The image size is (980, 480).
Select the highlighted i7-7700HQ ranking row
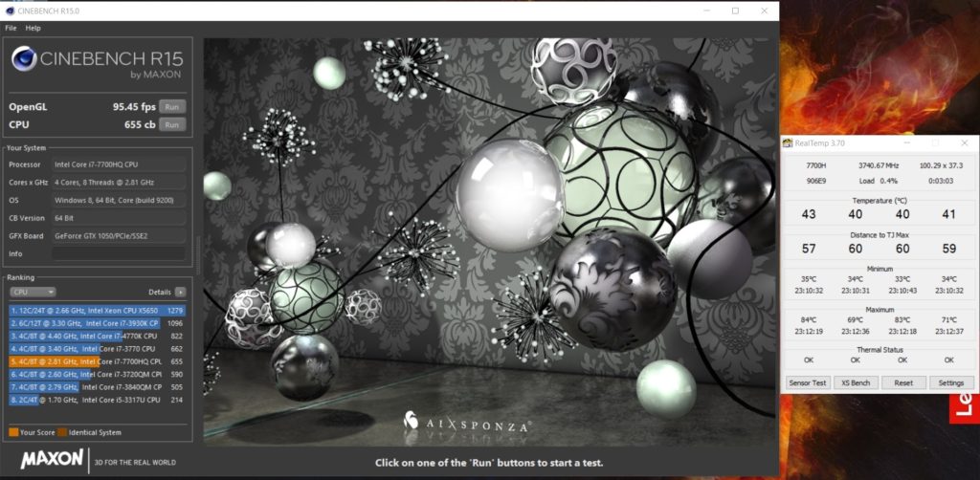98,361
